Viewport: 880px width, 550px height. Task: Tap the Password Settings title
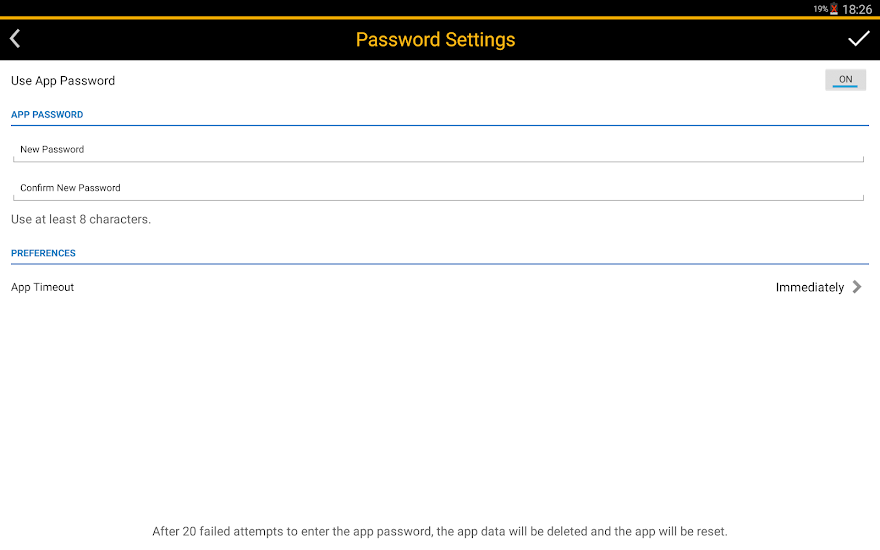click(436, 40)
